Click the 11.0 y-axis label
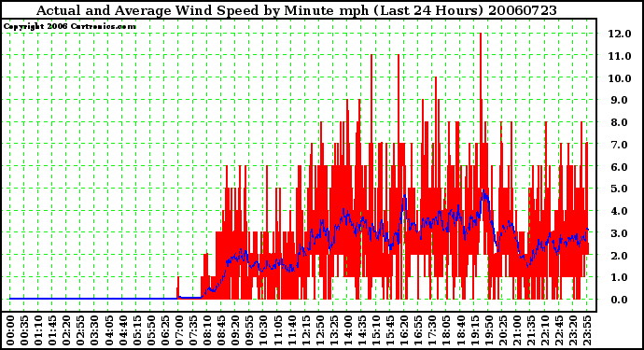This screenshot has width=644, height=350. 620,56
